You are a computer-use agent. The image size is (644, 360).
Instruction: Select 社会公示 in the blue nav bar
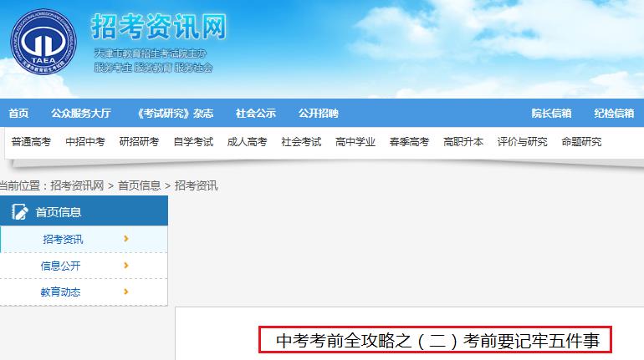[255, 113]
